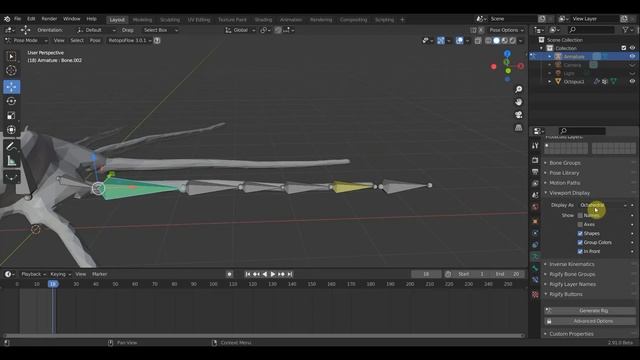Viewport: 640px width, 360px height.
Task: Open the File menu
Action: [18, 19]
